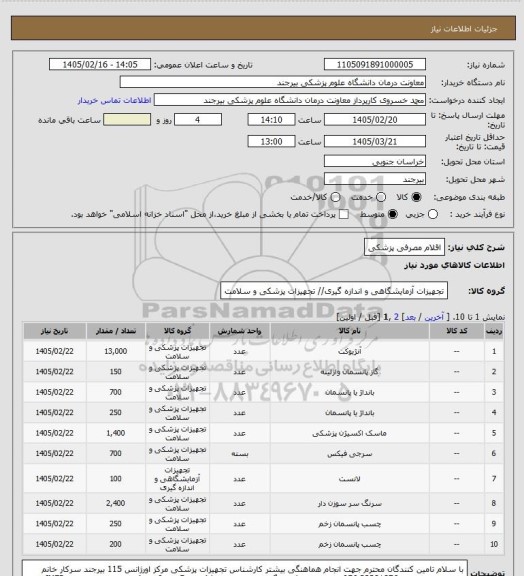
Task: Click the بسته unit cell in row 6
Action: point(239,454)
